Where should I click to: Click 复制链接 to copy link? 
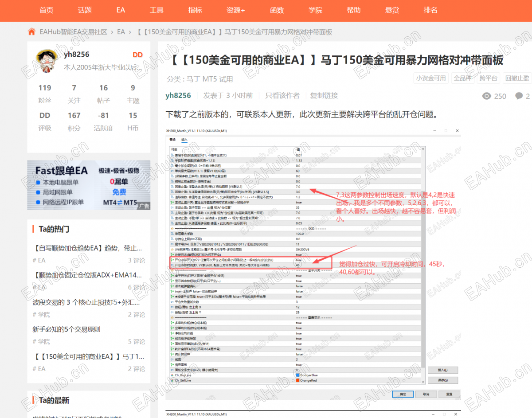(x=324, y=95)
